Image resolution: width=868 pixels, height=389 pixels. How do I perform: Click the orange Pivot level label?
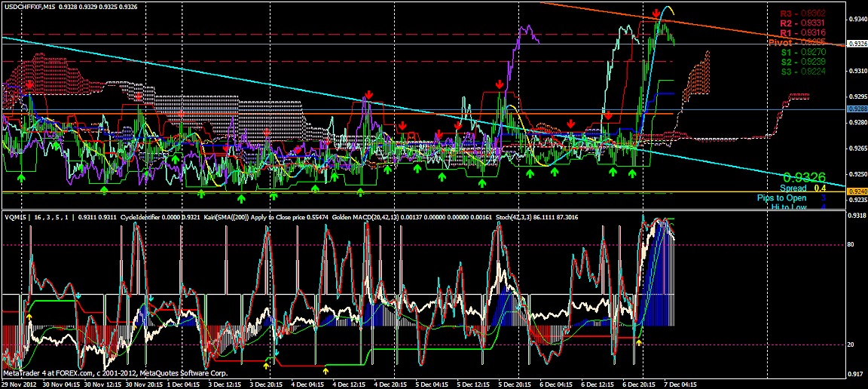pyautogui.click(x=798, y=43)
